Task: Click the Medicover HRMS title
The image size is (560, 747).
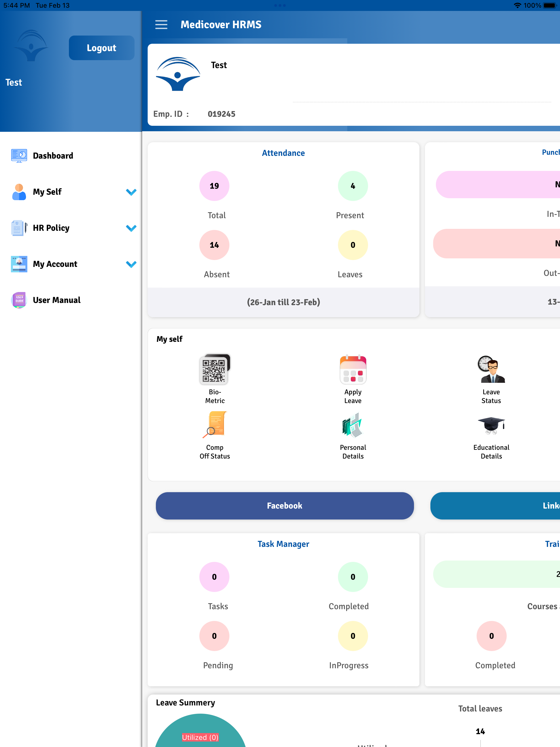Action: (x=221, y=24)
